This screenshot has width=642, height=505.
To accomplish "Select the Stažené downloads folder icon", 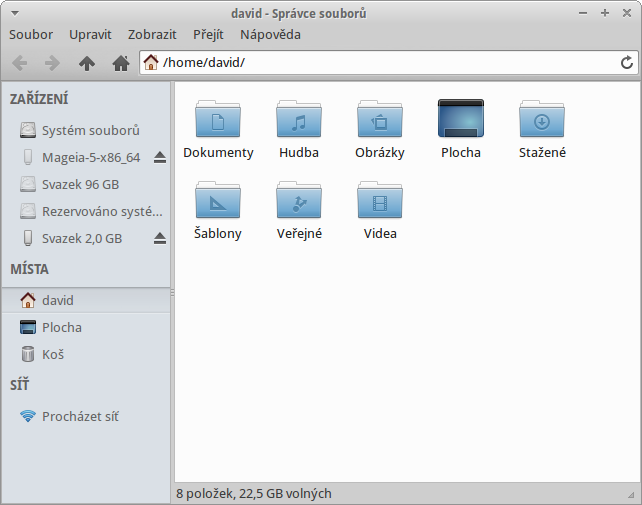I will (542, 119).
